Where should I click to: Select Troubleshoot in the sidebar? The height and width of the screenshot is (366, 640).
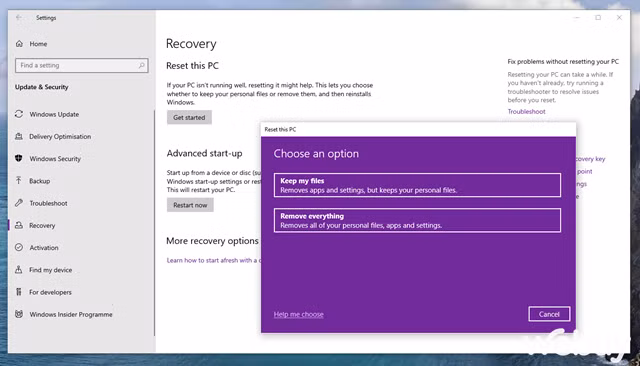(48, 203)
